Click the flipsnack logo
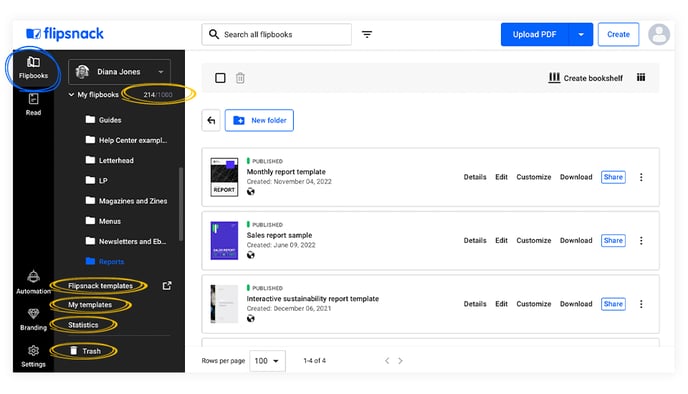 tap(65, 34)
